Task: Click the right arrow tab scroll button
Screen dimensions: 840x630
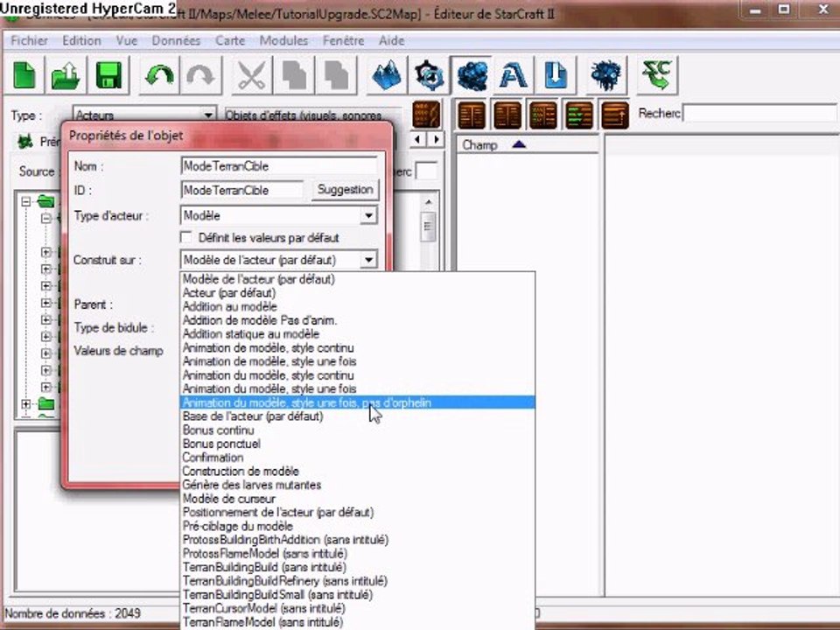Action: (436, 140)
